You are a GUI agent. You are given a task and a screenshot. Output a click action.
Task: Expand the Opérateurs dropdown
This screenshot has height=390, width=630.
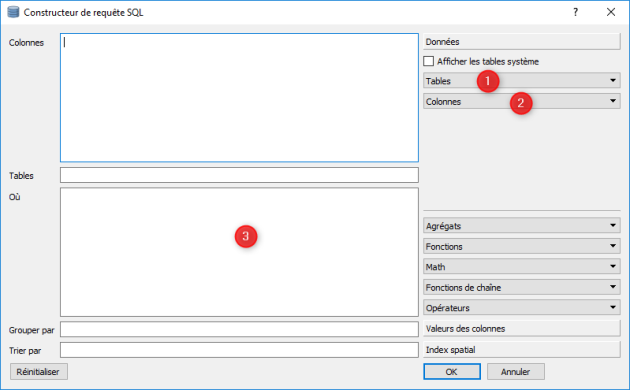click(x=522, y=308)
